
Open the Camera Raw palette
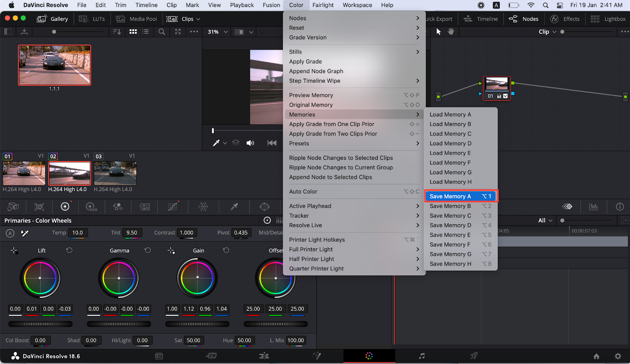pos(13,206)
